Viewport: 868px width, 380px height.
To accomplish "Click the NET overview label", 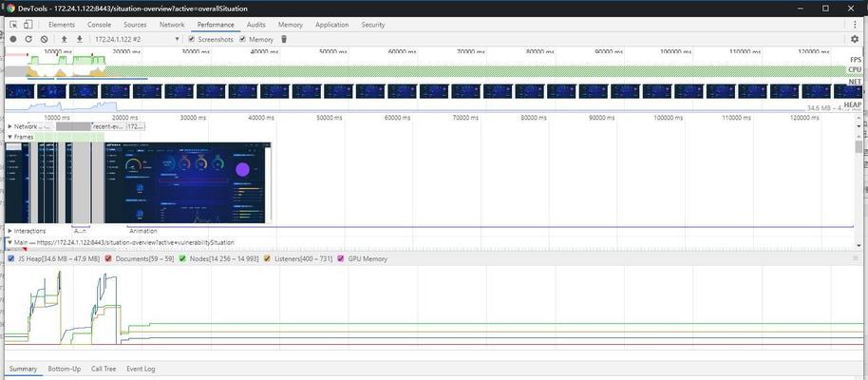I will coord(856,82).
